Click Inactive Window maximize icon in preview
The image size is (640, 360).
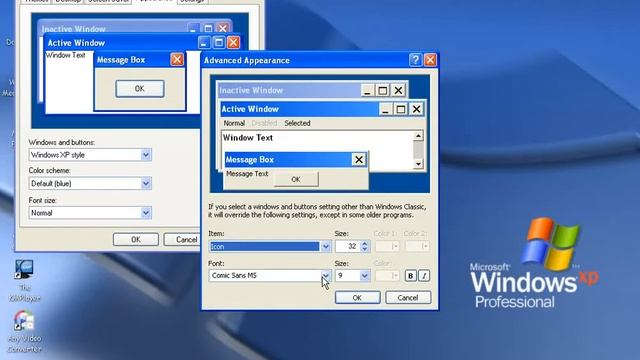[x=382, y=90]
